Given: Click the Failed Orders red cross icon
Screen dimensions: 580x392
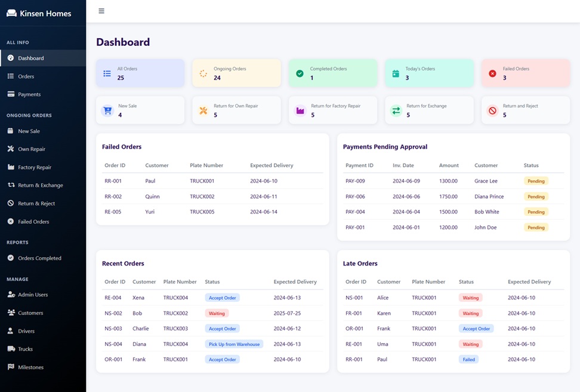Looking at the screenshot, I should pos(492,73).
